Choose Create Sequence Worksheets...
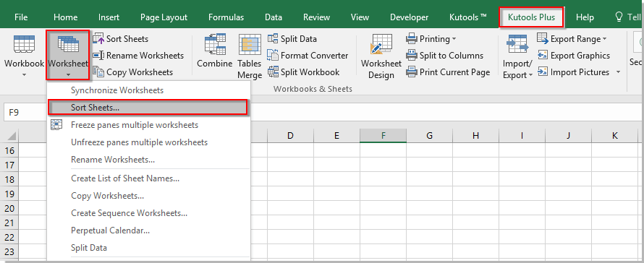This screenshot has width=644, height=263. (148, 213)
